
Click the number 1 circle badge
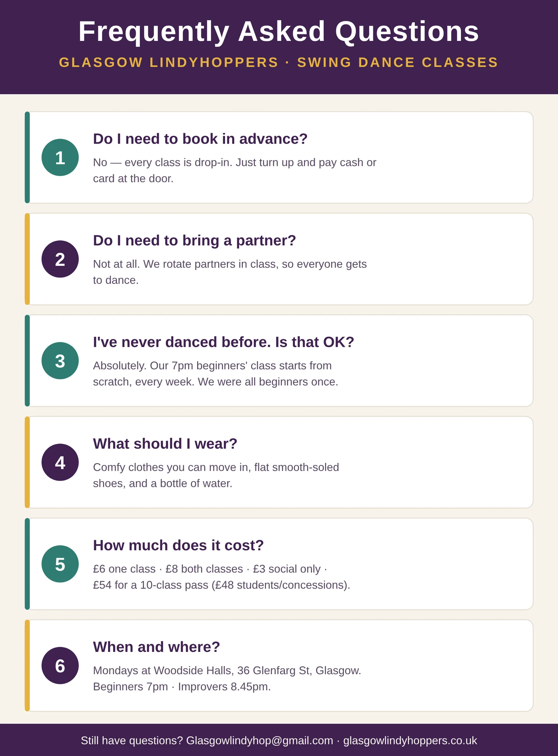60,157
